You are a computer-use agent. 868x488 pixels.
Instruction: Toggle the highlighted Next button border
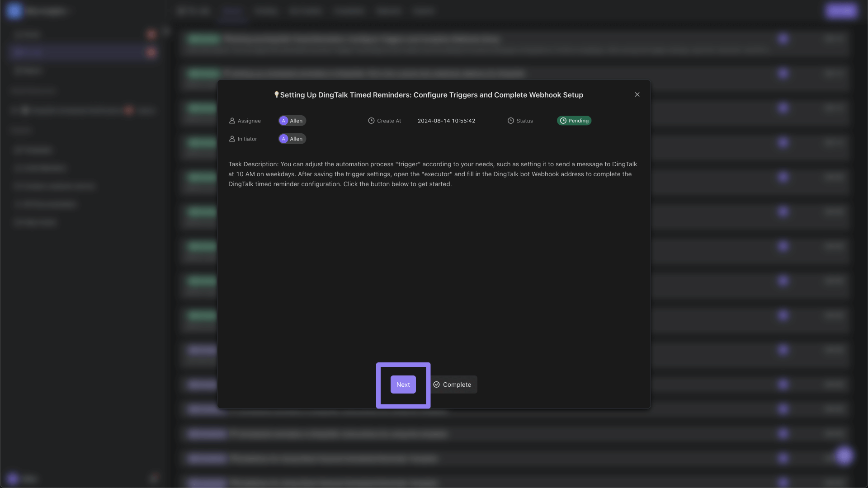tap(403, 385)
